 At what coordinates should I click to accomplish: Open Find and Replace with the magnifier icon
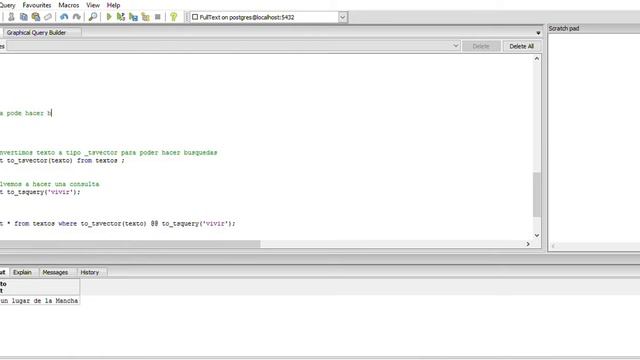(x=93, y=17)
